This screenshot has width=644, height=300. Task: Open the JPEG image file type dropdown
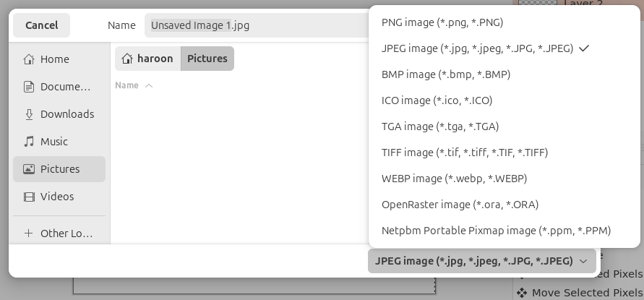[x=481, y=261]
